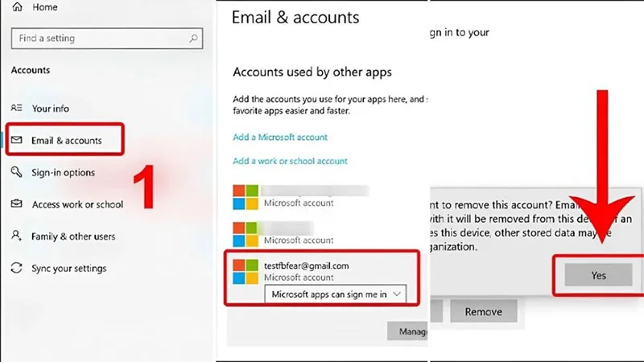Click the Sync your settings arrows icon
The width and height of the screenshot is (644, 362).
click(16, 268)
